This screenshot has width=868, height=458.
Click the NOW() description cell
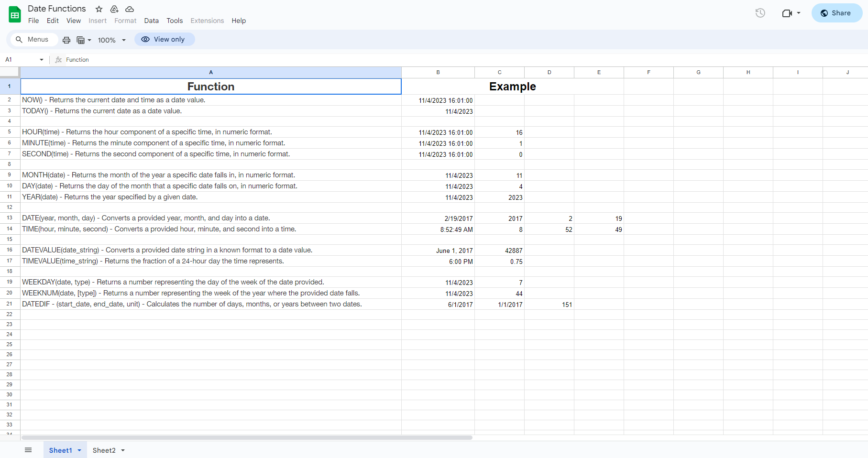tap(211, 100)
